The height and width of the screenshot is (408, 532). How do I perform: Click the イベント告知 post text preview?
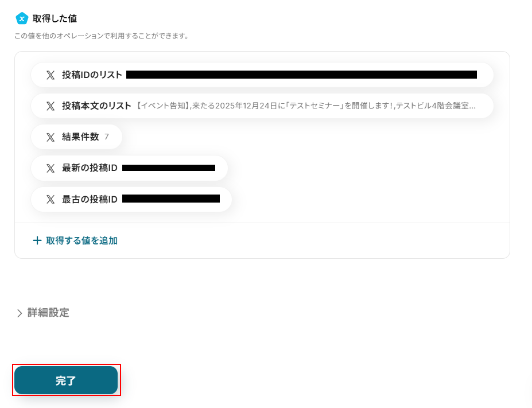pos(306,106)
